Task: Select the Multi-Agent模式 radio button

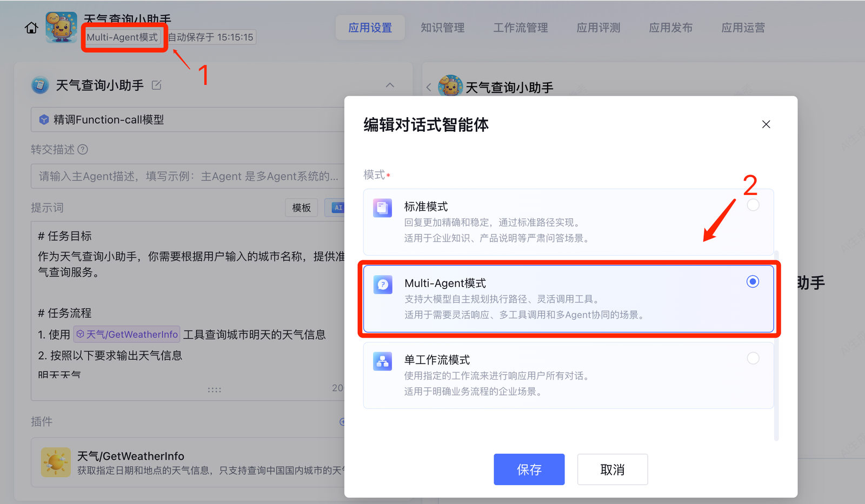Action: (753, 281)
